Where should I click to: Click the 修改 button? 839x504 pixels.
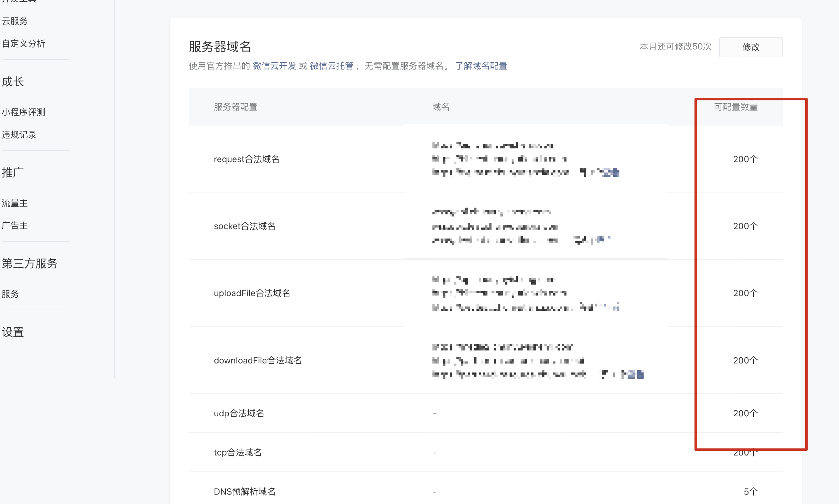tap(751, 47)
